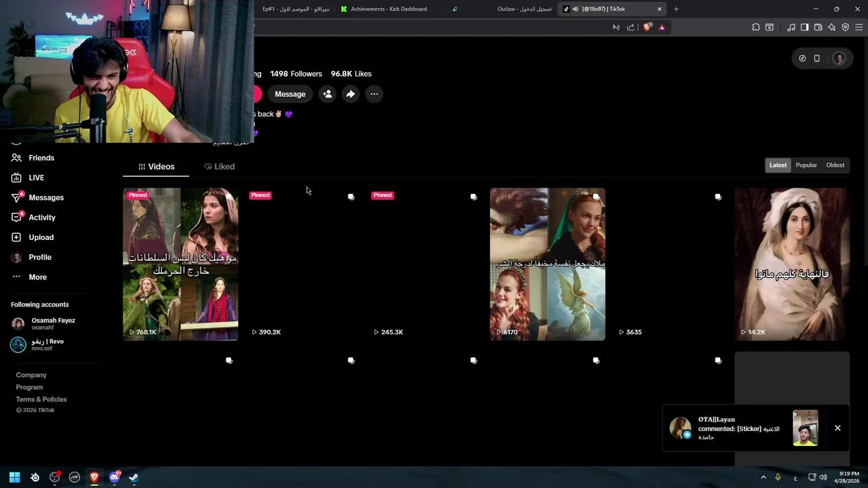Open the pinned video with 245.3K views
This screenshot has width=868, height=488.
(x=425, y=264)
